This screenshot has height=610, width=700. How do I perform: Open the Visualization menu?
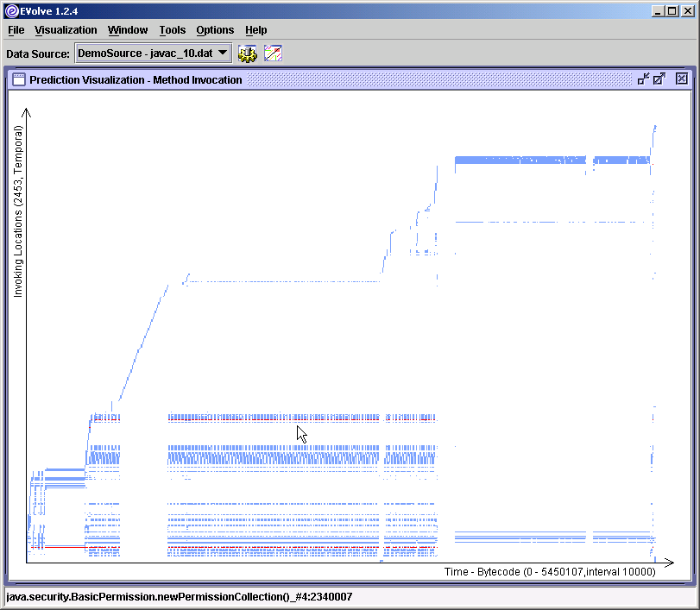(66, 30)
